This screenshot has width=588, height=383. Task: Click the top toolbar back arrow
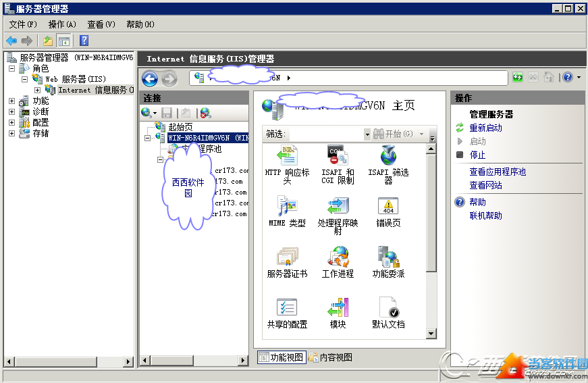(12, 41)
